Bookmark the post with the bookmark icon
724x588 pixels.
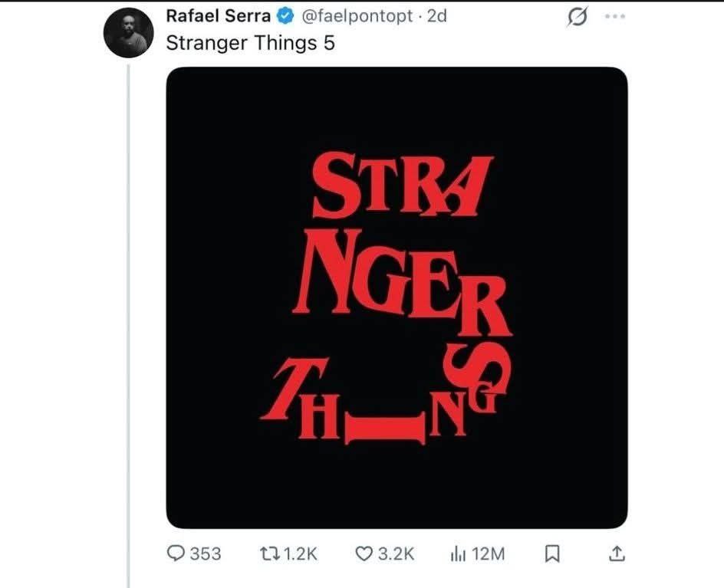pyautogui.click(x=551, y=554)
